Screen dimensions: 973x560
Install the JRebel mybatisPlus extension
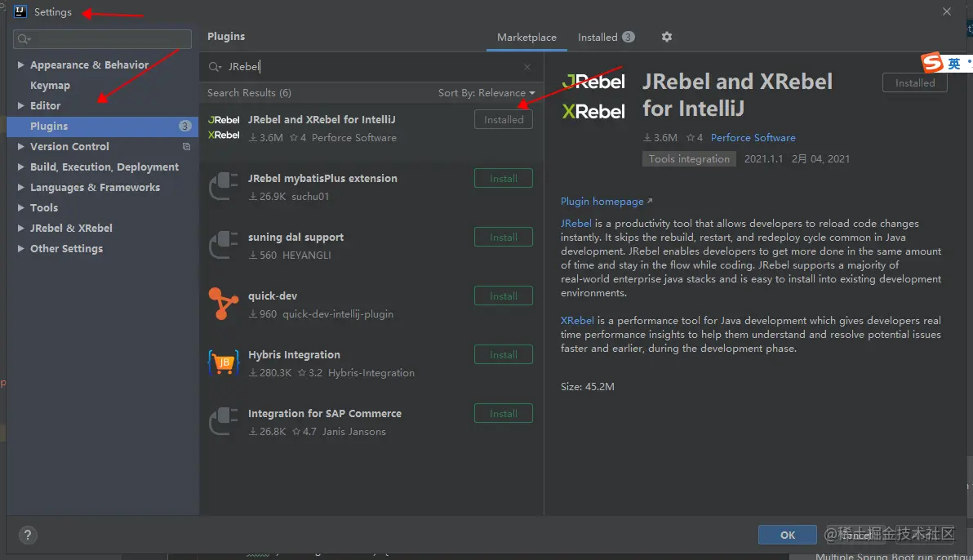[x=504, y=179]
